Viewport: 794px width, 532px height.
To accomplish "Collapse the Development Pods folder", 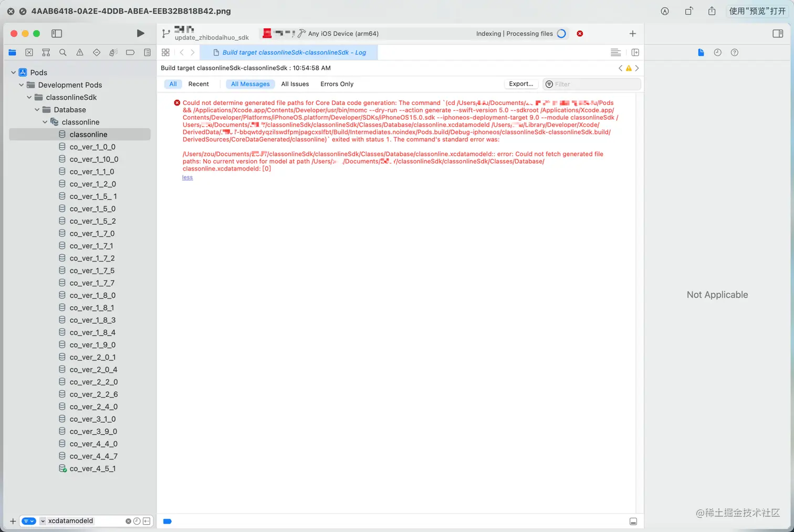I will click(20, 85).
